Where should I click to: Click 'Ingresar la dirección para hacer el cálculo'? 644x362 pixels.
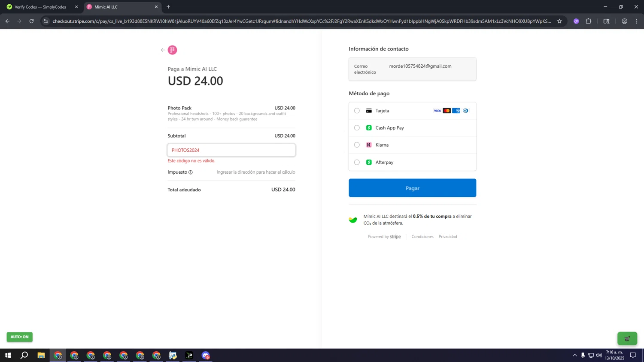pos(256,172)
